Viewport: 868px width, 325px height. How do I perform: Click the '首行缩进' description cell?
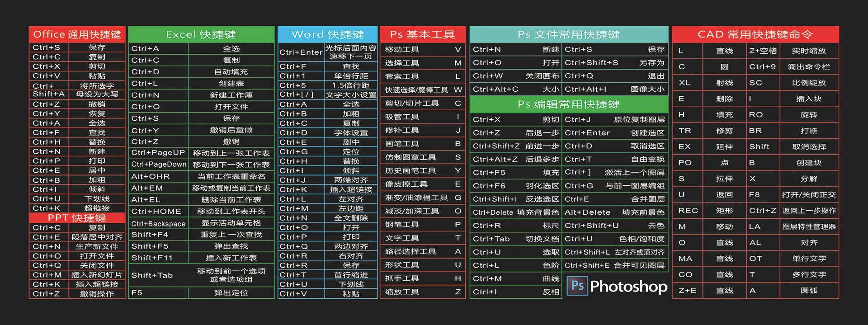[x=351, y=275]
